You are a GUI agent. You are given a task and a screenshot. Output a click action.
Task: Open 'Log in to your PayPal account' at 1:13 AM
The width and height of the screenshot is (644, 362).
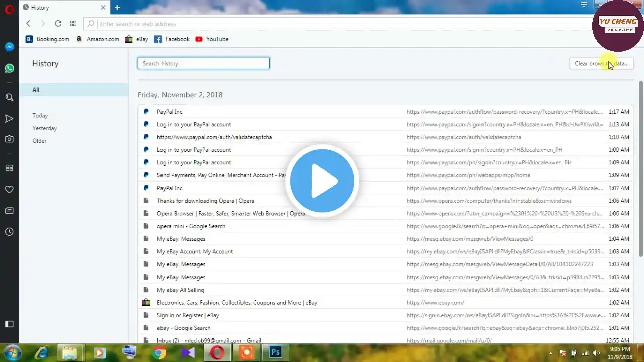(385, 124)
